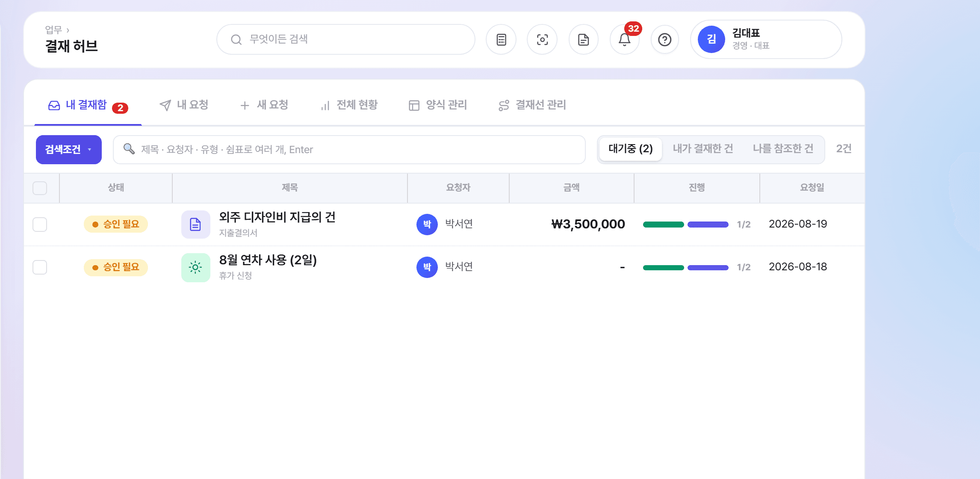The width and height of the screenshot is (980, 479).
Task: Click 박 avatar in the 외주 디자인비 row
Action: click(x=427, y=224)
